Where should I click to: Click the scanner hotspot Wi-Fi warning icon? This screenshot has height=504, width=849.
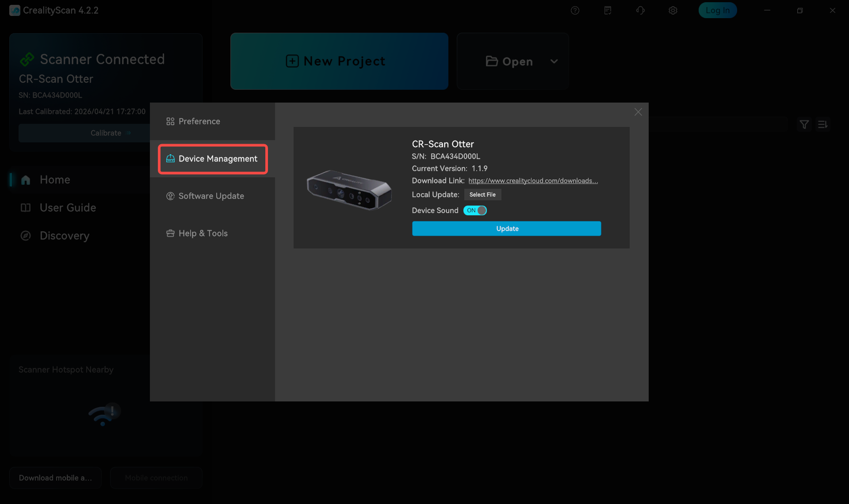tap(104, 415)
